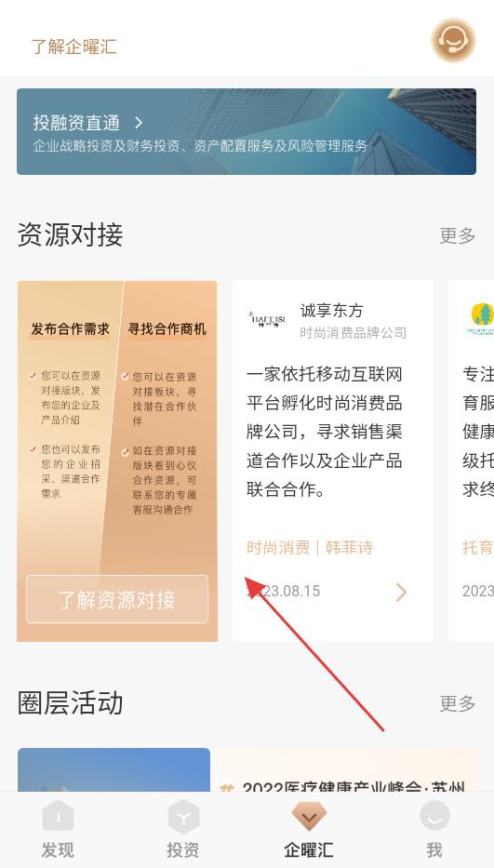Open the 投资 hexagon icon tab

pyautogui.click(x=183, y=817)
